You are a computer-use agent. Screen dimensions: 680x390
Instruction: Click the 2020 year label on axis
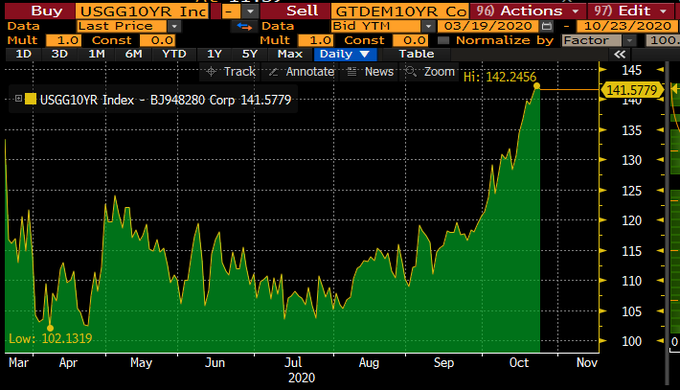301,378
